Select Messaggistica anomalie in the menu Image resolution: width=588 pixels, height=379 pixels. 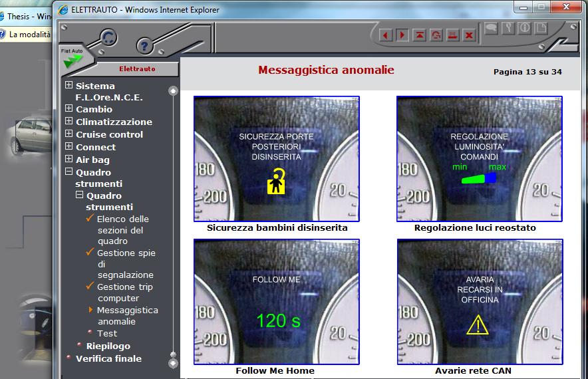pos(127,316)
